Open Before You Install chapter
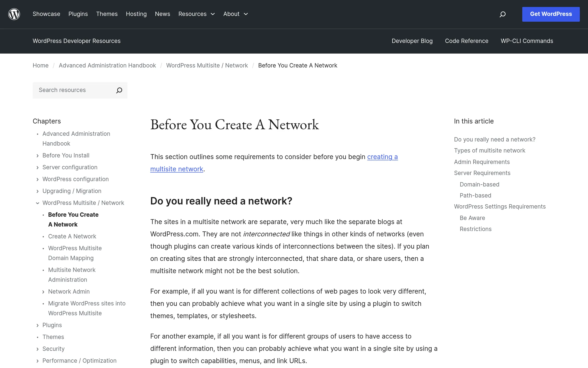 click(x=66, y=155)
